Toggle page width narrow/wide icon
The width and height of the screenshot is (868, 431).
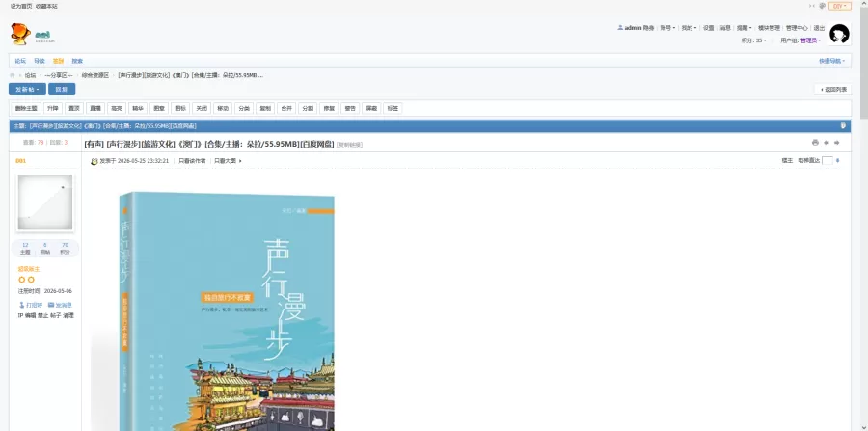click(x=811, y=6)
